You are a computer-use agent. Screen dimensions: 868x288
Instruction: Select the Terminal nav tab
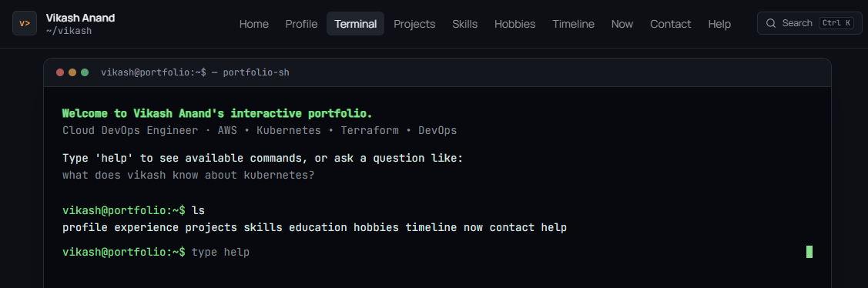tap(355, 24)
